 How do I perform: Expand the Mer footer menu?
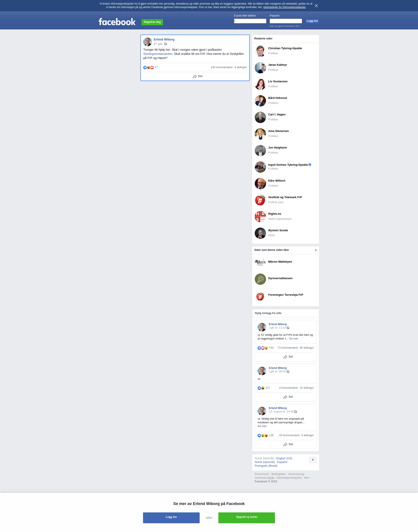[307, 478]
